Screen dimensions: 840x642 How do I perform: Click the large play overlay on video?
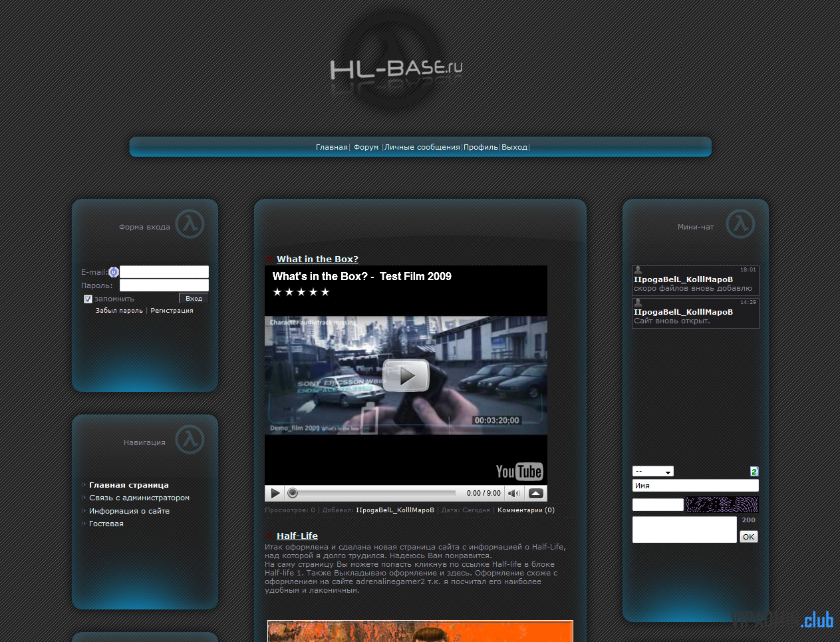406,376
